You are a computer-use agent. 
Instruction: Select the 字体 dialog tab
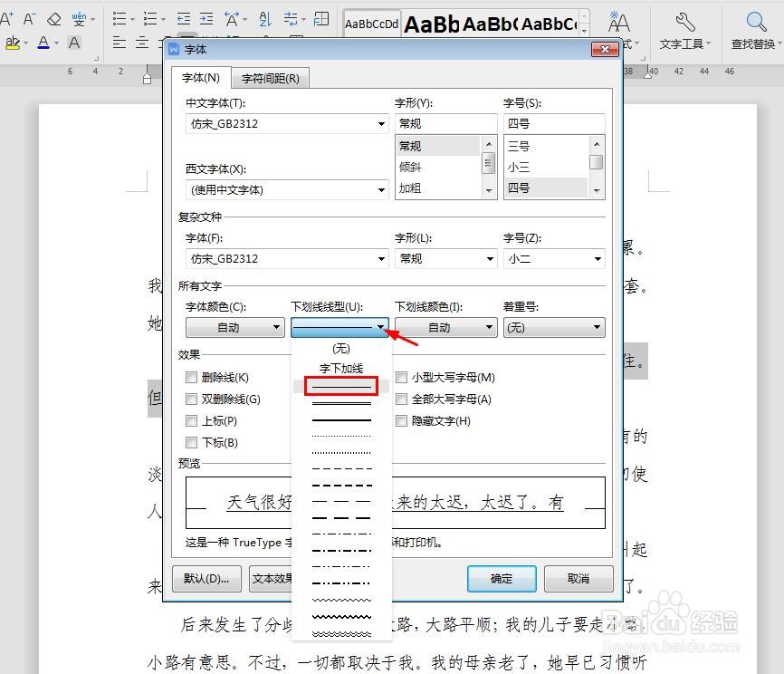[201, 78]
